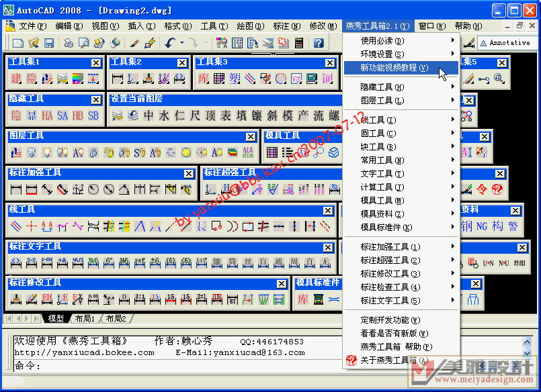The height and width of the screenshot is (392, 541).
Task: Click the 命令: command line input
Action: (177, 365)
